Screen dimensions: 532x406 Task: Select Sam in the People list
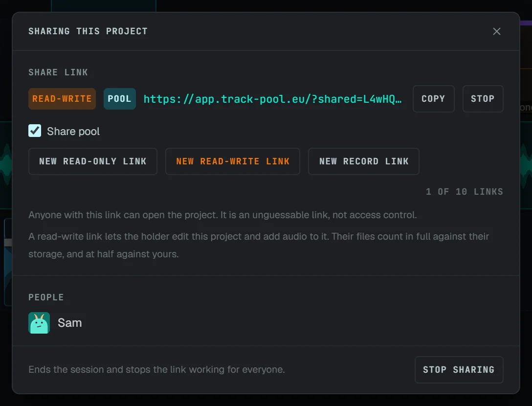click(69, 323)
